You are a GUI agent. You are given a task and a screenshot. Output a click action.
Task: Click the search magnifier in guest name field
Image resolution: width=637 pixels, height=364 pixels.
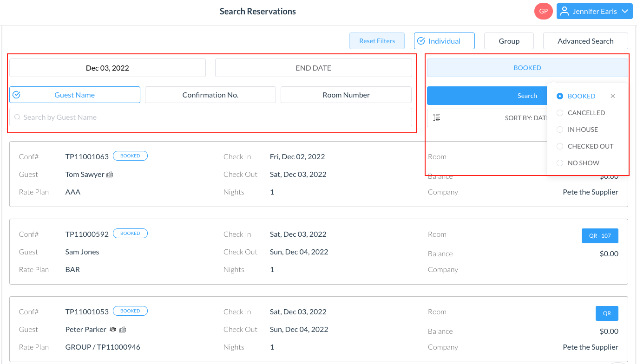[16, 117]
